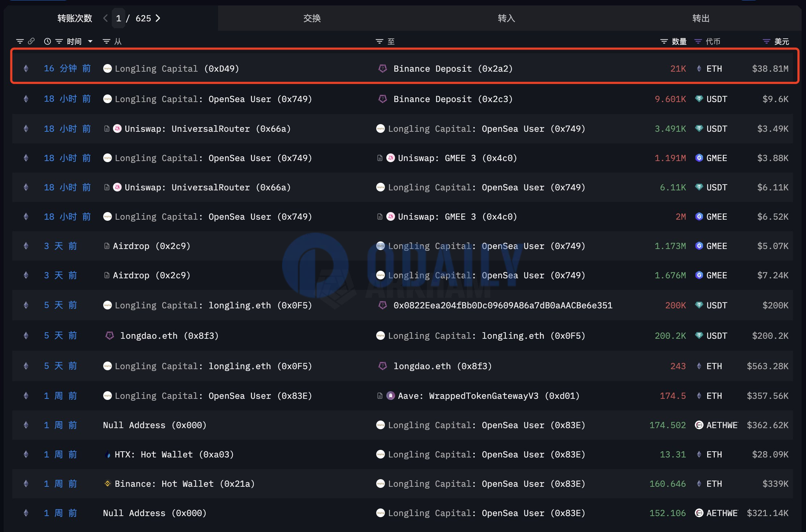
Task: Click contract icon beside Airdrop in 1.676M row
Action: [107, 275]
